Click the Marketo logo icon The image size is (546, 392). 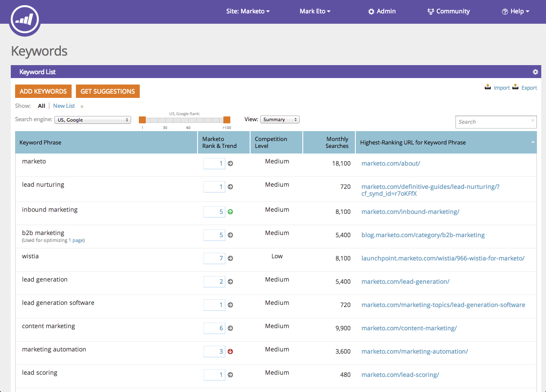pyautogui.click(x=25, y=20)
